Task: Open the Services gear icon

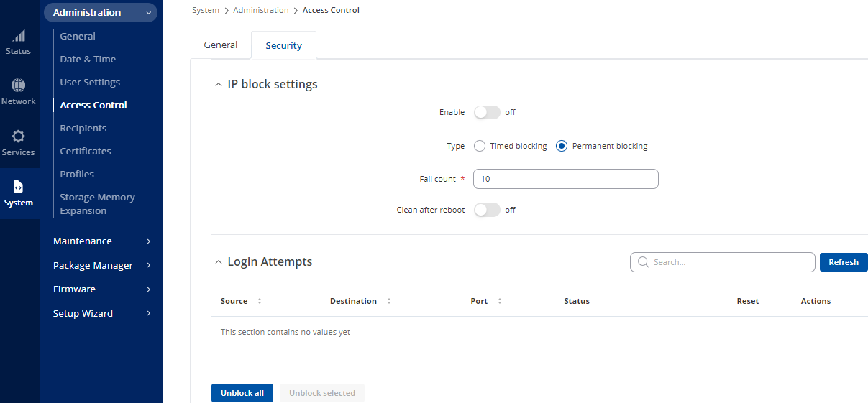Action: tap(19, 136)
